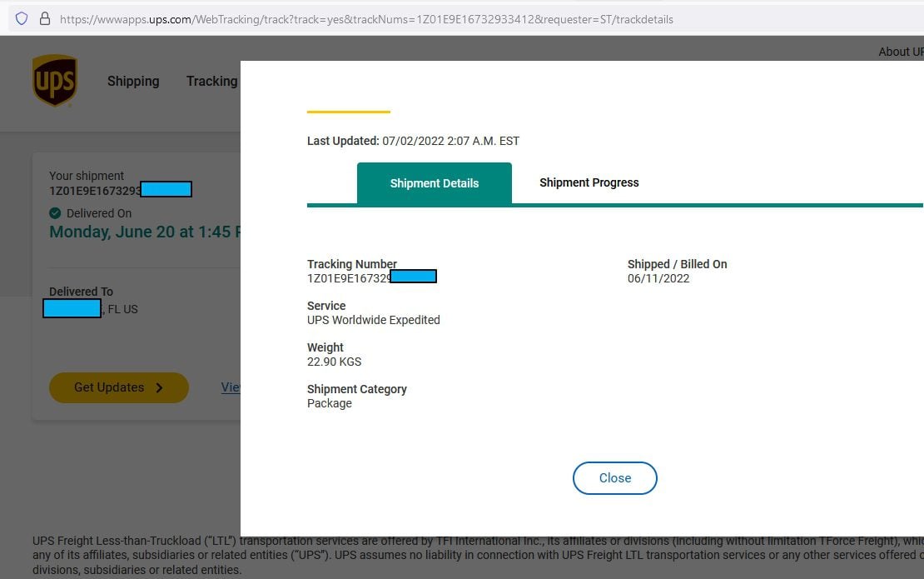Close the shipment details dialog

click(614, 478)
